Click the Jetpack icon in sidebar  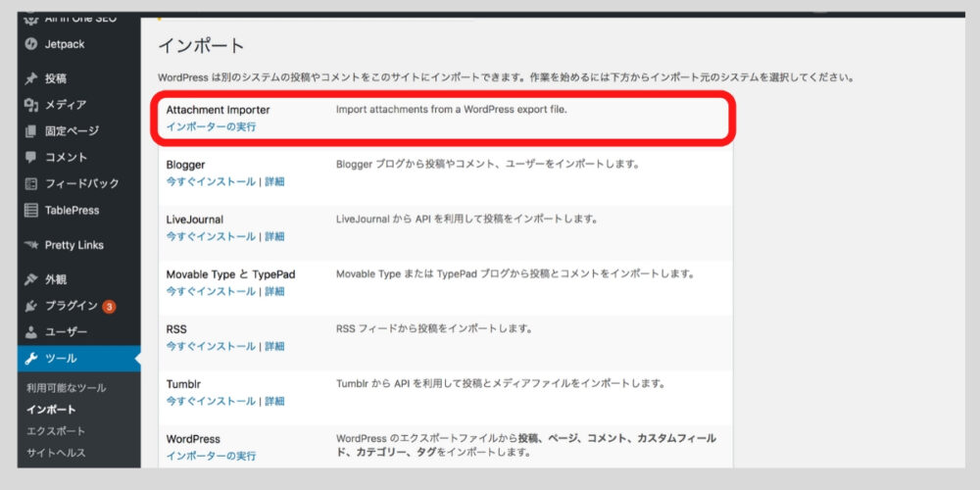tap(30, 44)
